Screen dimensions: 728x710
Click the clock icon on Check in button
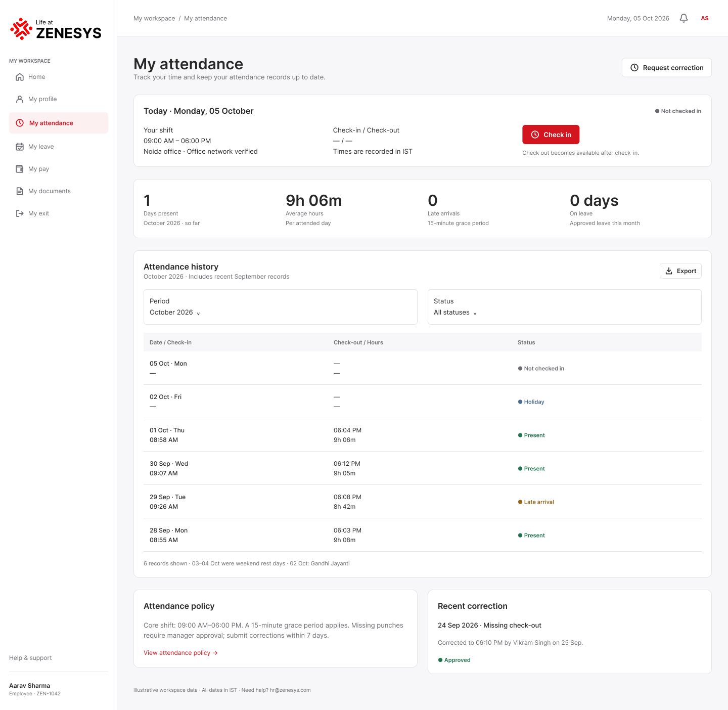[535, 135]
